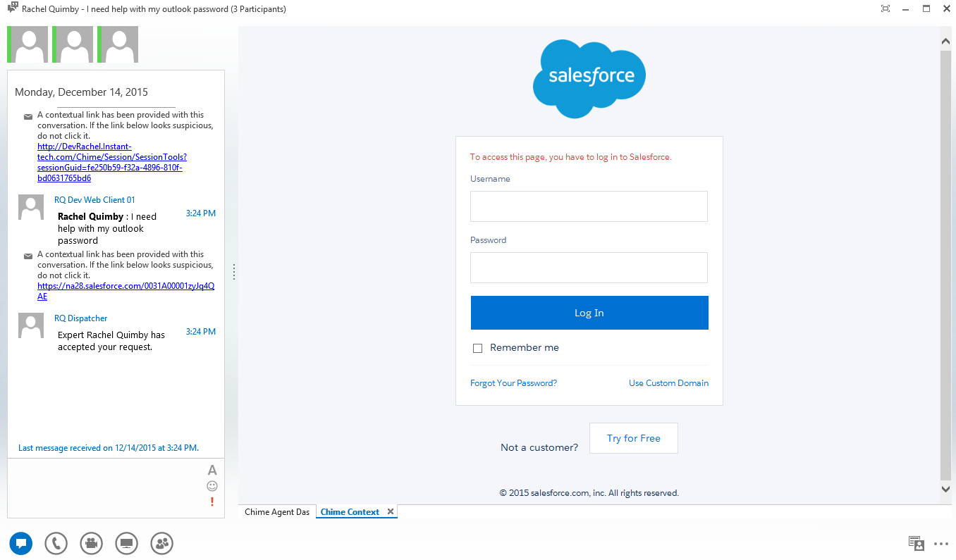Open the DevRachel.Instant-tech.com session link

click(111, 162)
